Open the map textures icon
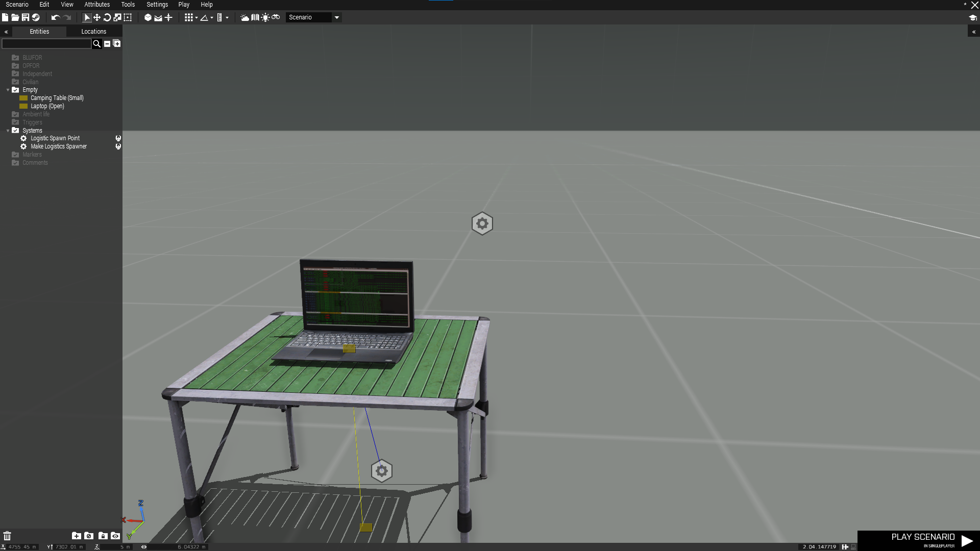Viewport: 980px width, 551px height. (x=255, y=17)
